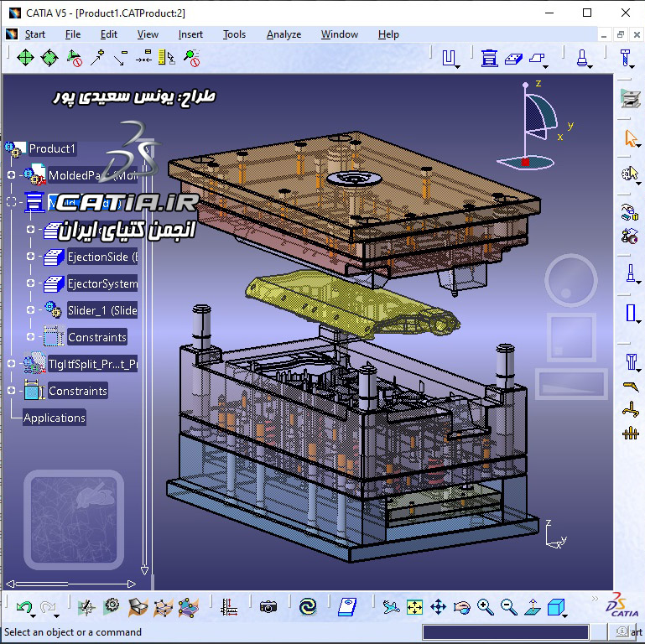The width and height of the screenshot is (645, 644).
Task: Click the red square on the compass
Action: click(525, 162)
